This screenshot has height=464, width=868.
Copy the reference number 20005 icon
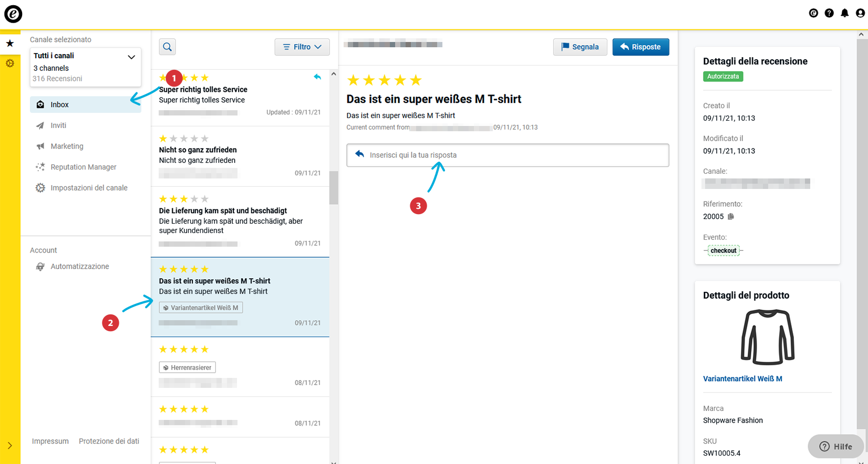[730, 216]
